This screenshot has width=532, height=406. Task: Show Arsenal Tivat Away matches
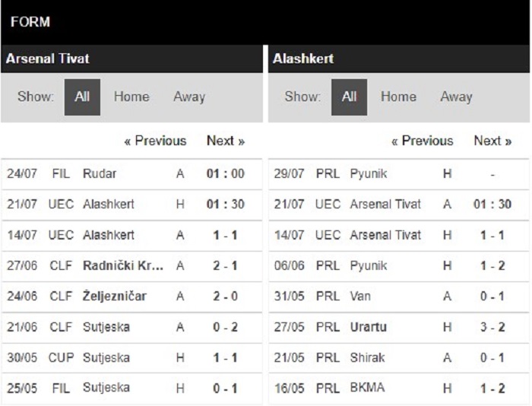[x=189, y=97]
